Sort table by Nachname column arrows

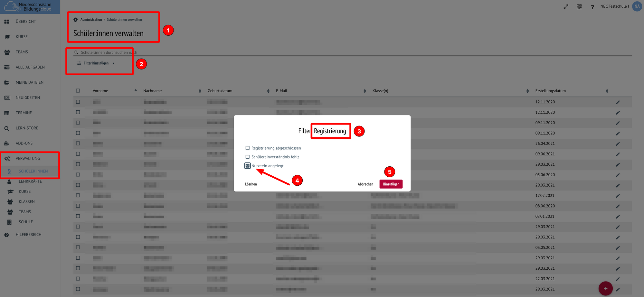tap(200, 91)
